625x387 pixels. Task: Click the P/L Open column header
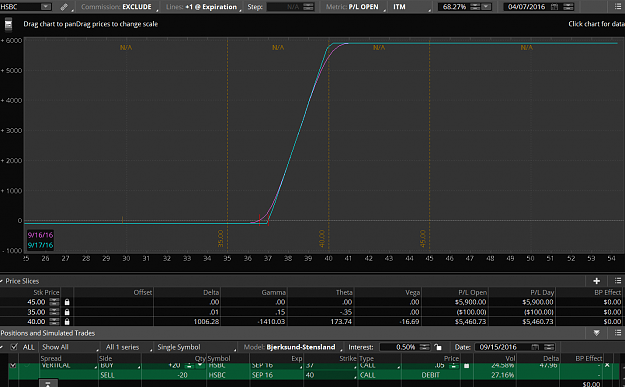472,293
